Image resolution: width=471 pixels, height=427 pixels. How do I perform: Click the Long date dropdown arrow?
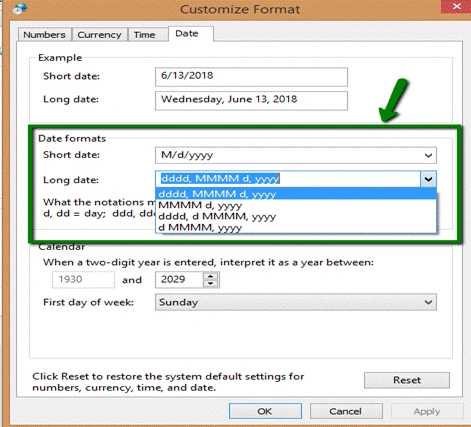[x=428, y=179]
